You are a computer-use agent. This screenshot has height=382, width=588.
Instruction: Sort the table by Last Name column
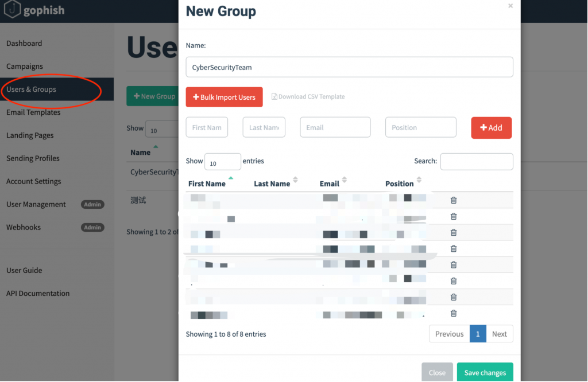pyautogui.click(x=272, y=184)
